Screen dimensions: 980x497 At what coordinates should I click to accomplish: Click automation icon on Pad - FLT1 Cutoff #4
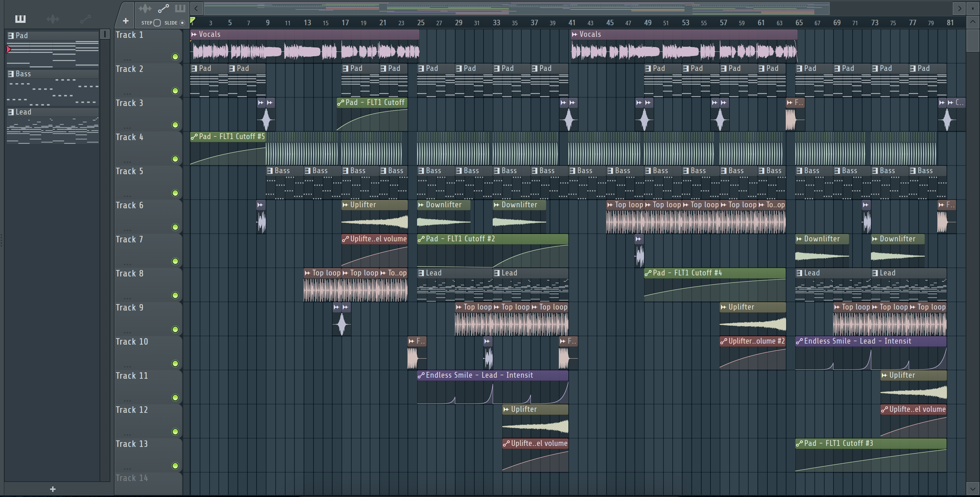pyautogui.click(x=648, y=273)
